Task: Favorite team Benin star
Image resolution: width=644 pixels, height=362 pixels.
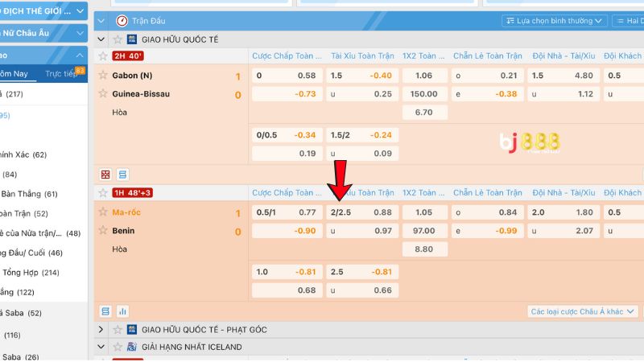Action: click(x=103, y=230)
